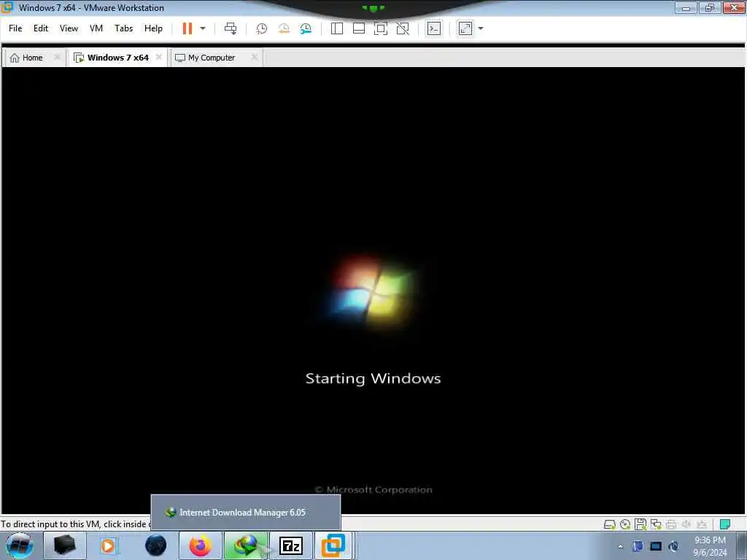Click the sound card status icon
This screenshot has height=560, width=747.
pyautogui.click(x=686, y=525)
